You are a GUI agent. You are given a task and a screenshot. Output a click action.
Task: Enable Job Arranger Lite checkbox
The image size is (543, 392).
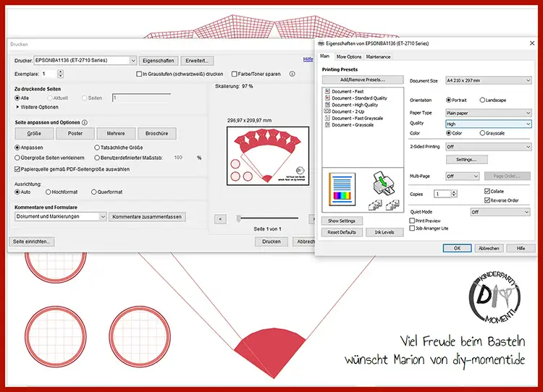click(x=412, y=229)
